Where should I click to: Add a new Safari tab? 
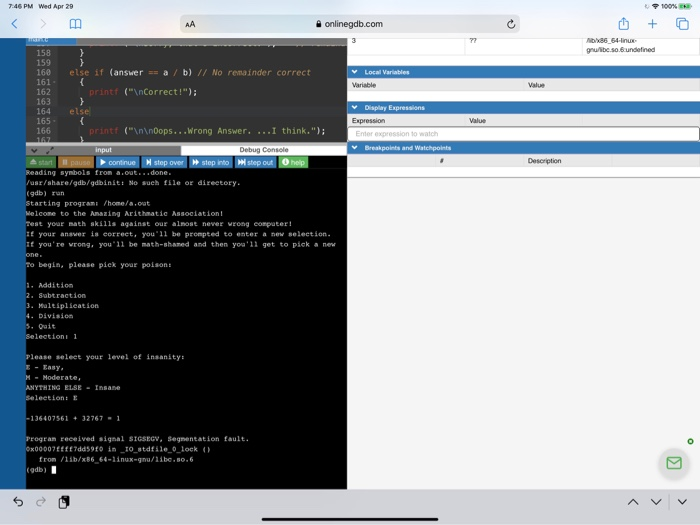pyautogui.click(x=652, y=24)
